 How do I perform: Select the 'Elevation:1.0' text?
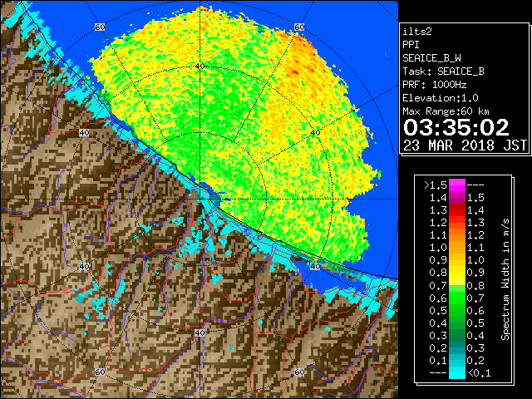(x=440, y=98)
